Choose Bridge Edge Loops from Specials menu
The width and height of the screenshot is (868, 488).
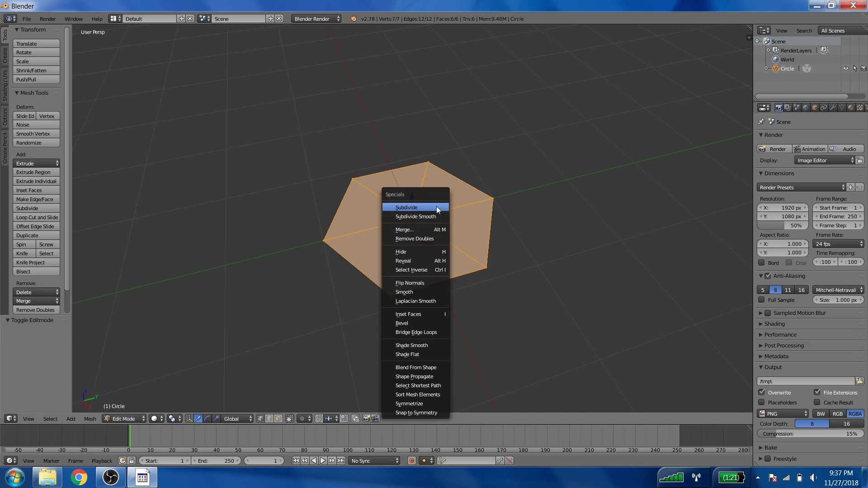pos(415,332)
